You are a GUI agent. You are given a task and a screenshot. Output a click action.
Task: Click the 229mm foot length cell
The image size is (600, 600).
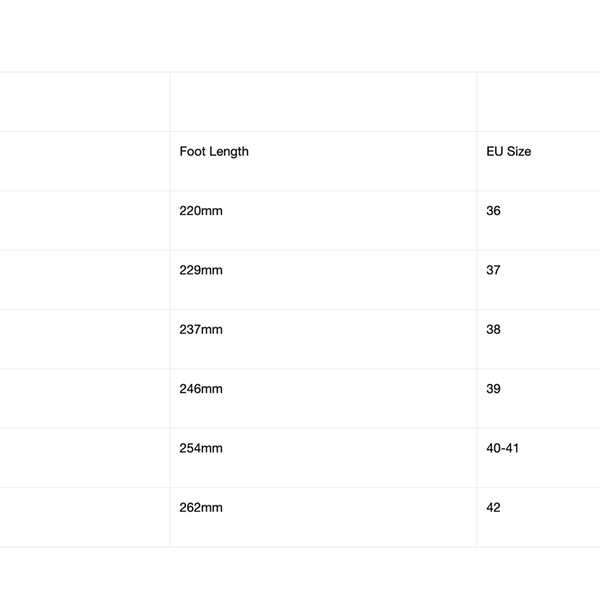pyautogui.click(x=201, y=270)
